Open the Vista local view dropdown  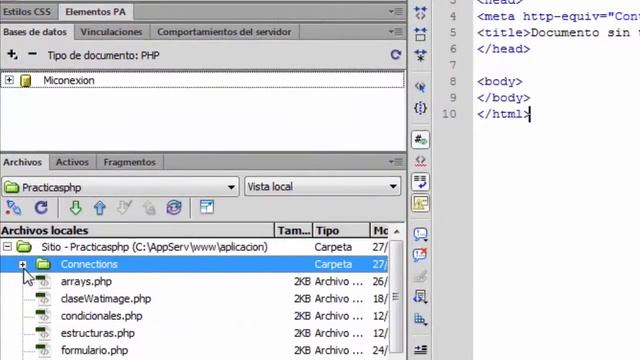pos(322,187)
